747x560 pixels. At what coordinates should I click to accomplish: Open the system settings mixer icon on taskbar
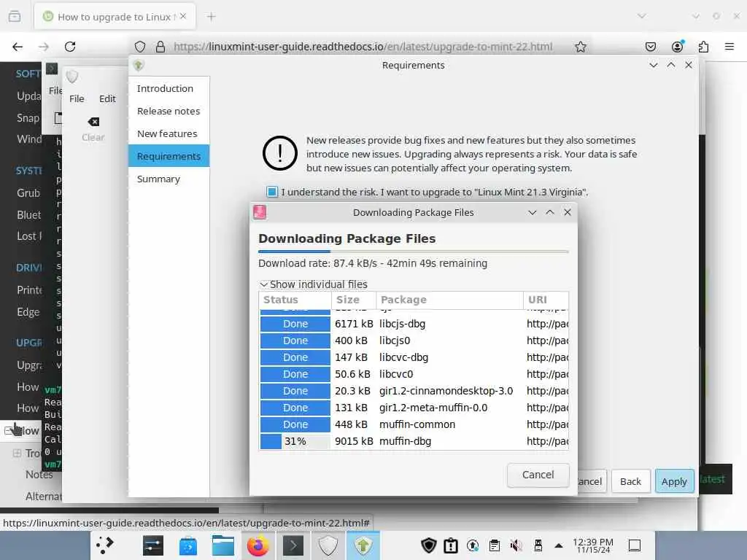tap(153, 545)
